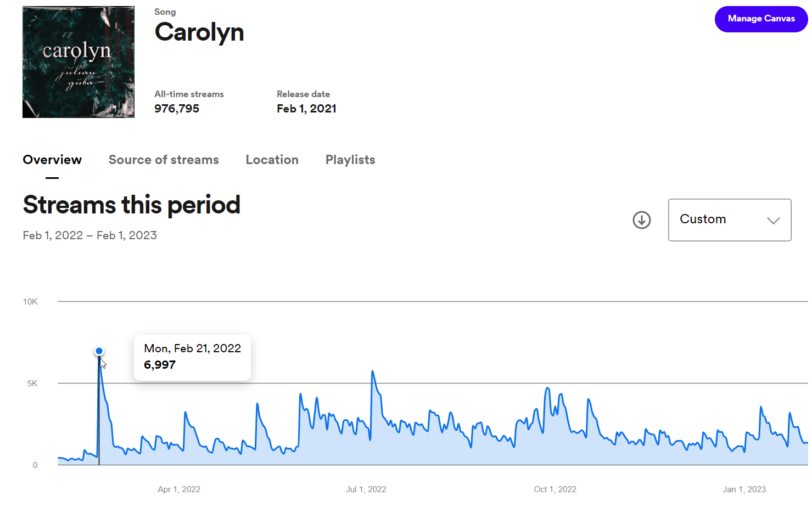Click the release date Feb 1, 2021
812x507 pixels.
click(x=306, y=109)
